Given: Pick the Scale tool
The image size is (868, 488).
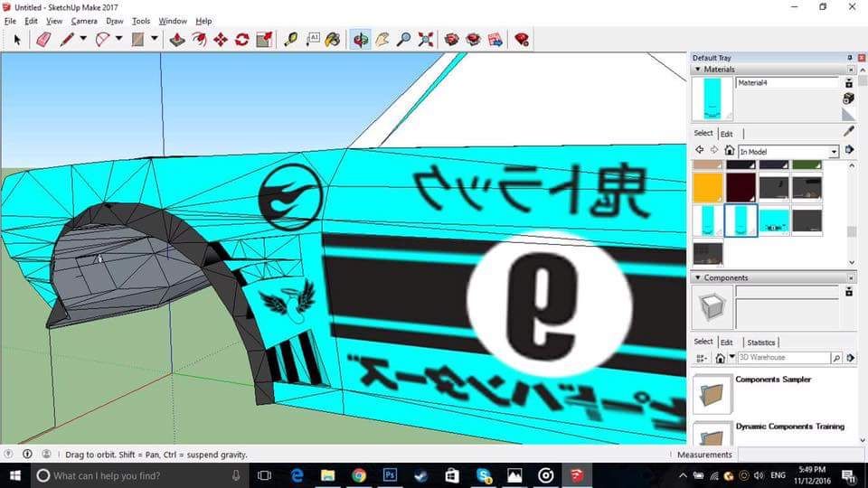Looking at the screenshot, I should coord(264,40).
